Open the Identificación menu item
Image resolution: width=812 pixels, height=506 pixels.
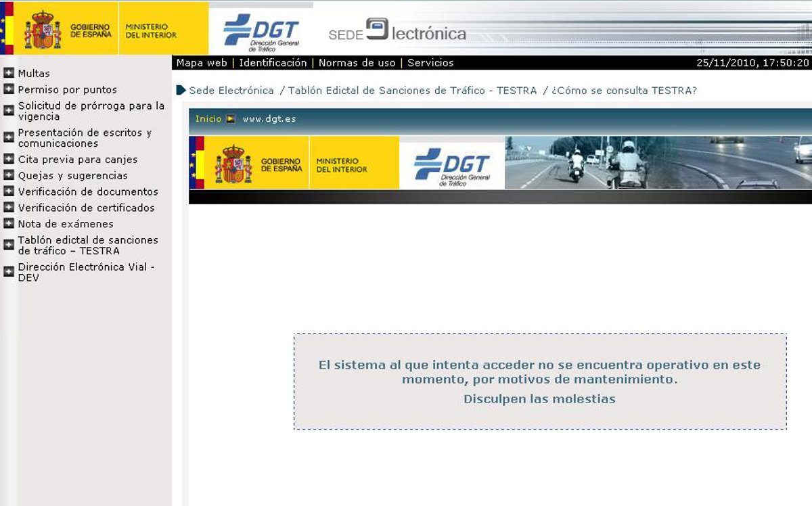coord(273,63)
